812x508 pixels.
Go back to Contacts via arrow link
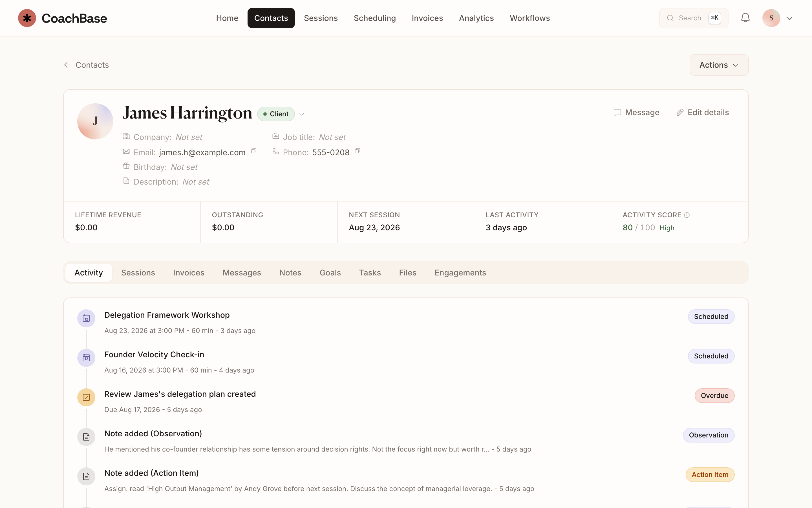86,65
